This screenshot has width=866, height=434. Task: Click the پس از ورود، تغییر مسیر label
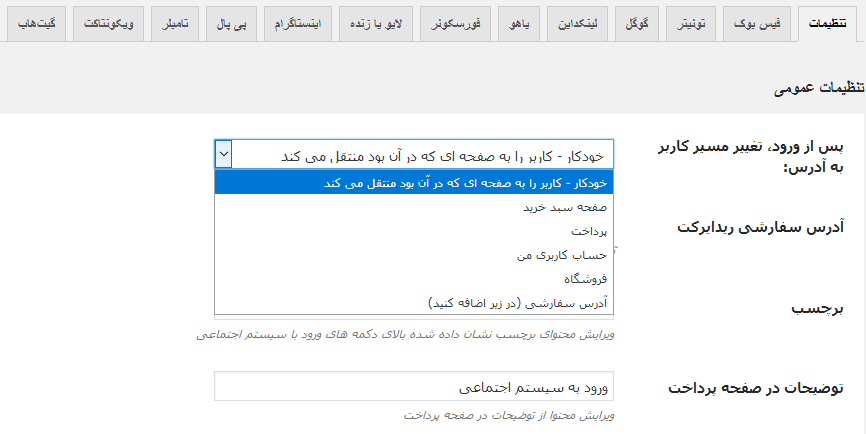point(751,157)
